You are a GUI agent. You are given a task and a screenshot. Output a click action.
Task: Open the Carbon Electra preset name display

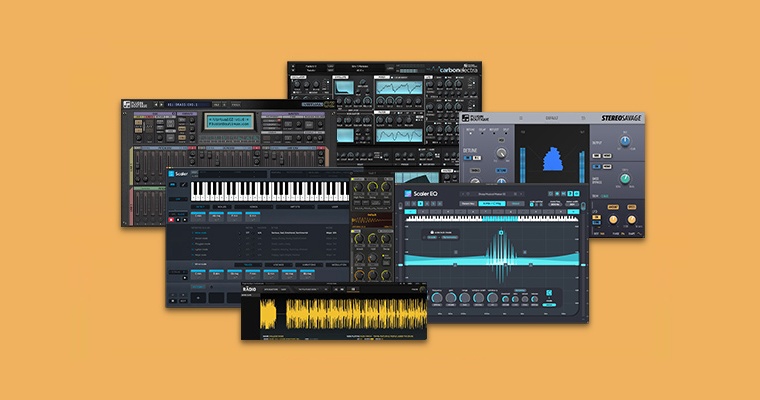pos(361,68)
